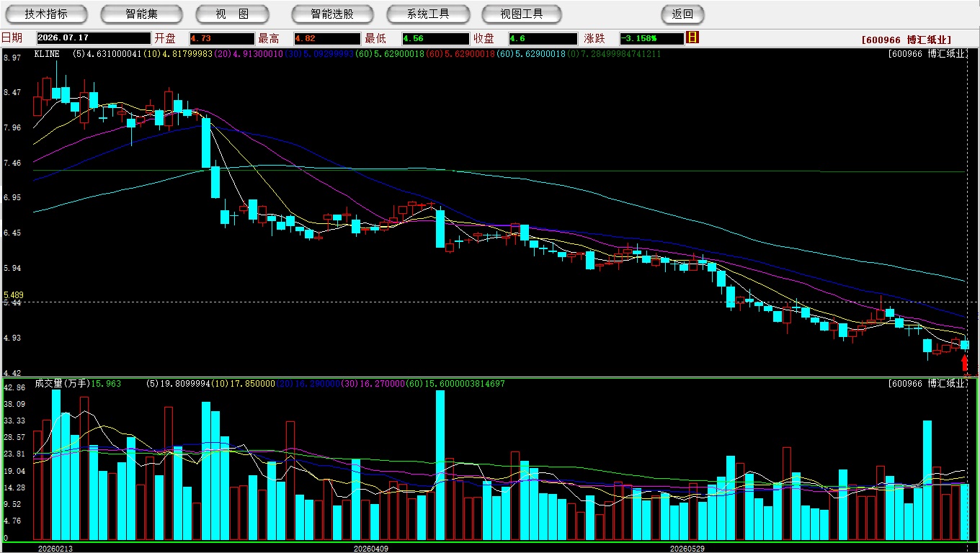Click the yellow 5.489 price cursor label
Image resolution: width=980 pixels, height=553 pixels.
point(14,295)
